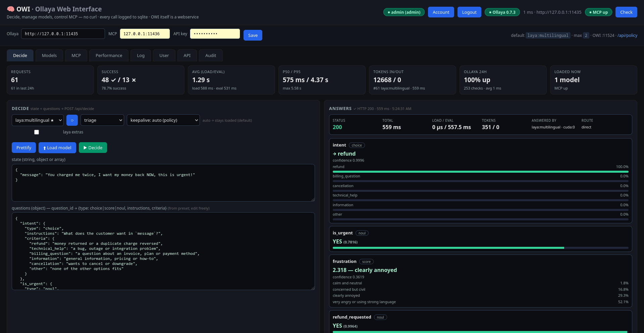
Task: Click the P50 / P95 stat card
Action: point(322,80)
